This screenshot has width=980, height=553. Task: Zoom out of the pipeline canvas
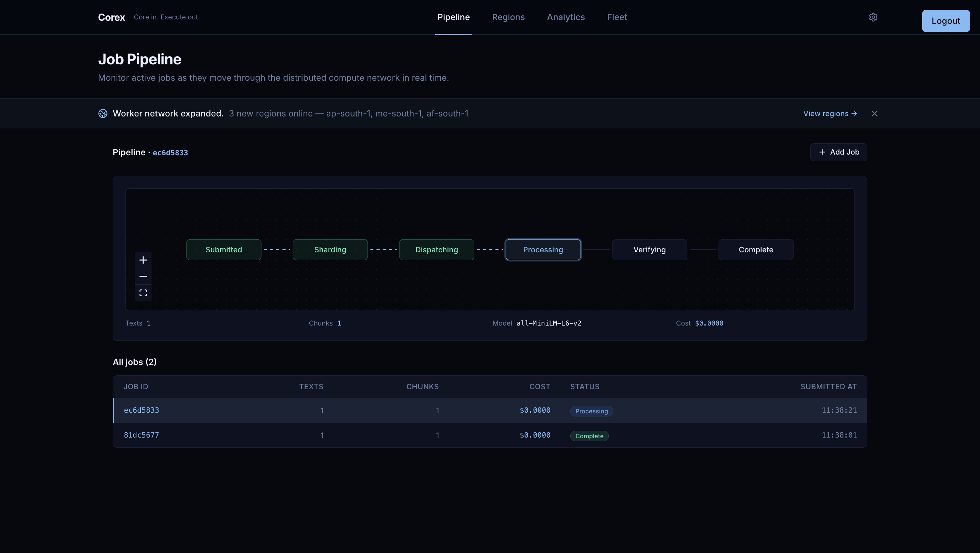coord(143,276)
